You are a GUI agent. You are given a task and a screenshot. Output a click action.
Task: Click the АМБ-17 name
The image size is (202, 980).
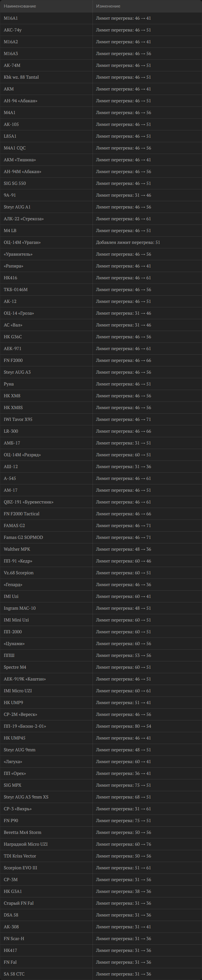[x=12, y=443]
